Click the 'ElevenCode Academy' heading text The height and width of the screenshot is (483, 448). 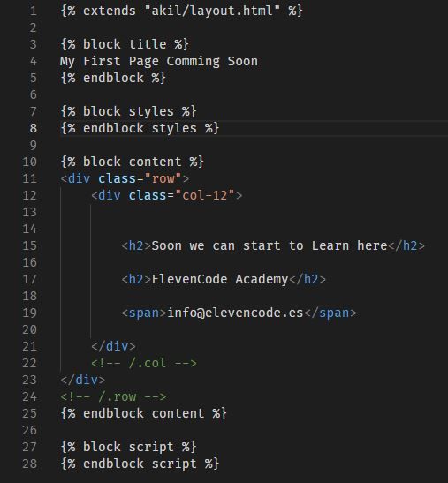(x=220, y=279)
